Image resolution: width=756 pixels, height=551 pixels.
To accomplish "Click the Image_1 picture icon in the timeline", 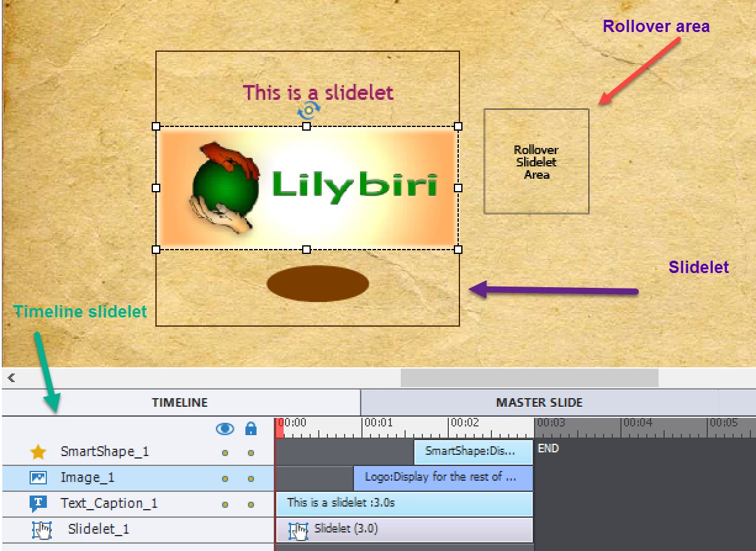I will click(x=38, y=478).
